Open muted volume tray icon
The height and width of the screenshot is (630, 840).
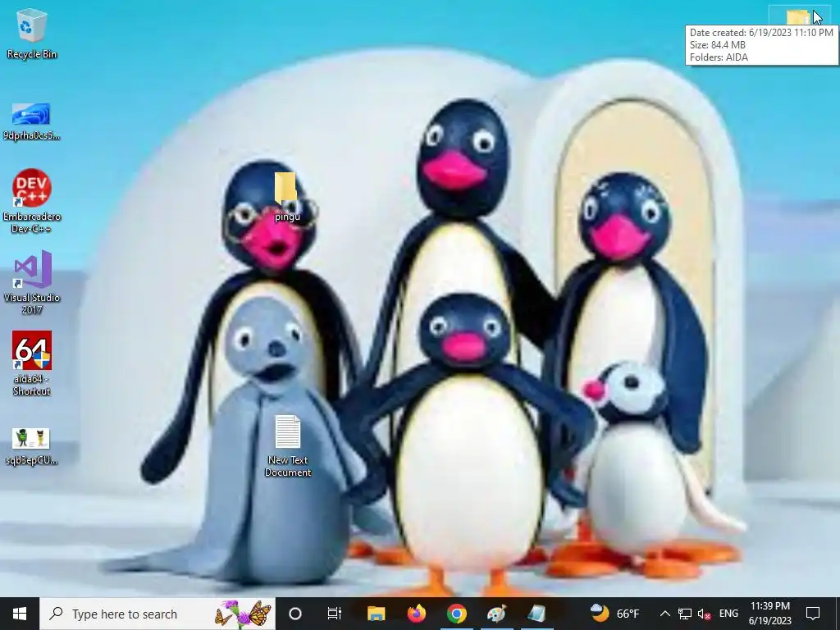704,614
